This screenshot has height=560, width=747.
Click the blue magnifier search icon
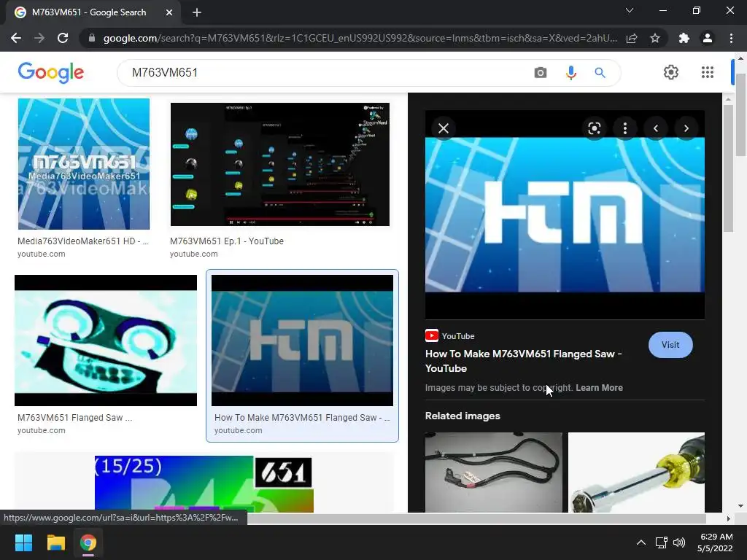click(x=600, y=72)
